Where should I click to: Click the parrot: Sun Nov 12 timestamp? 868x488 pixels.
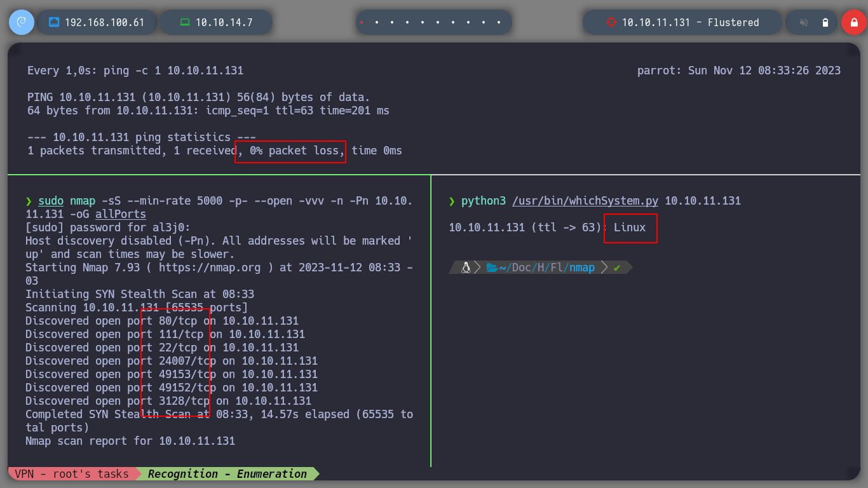click(x=739, y=71)
